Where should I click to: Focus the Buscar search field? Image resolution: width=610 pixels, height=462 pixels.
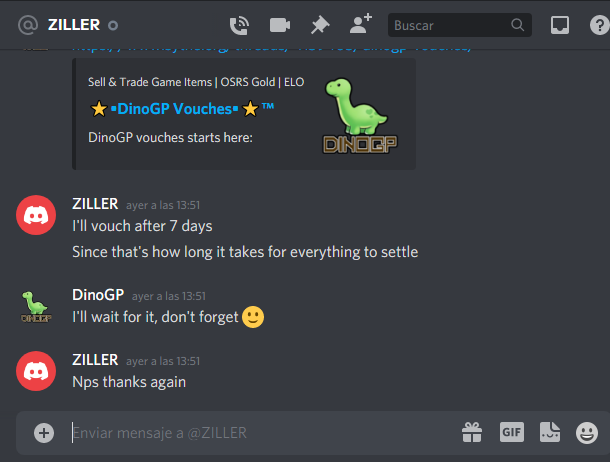click(460, 25)
